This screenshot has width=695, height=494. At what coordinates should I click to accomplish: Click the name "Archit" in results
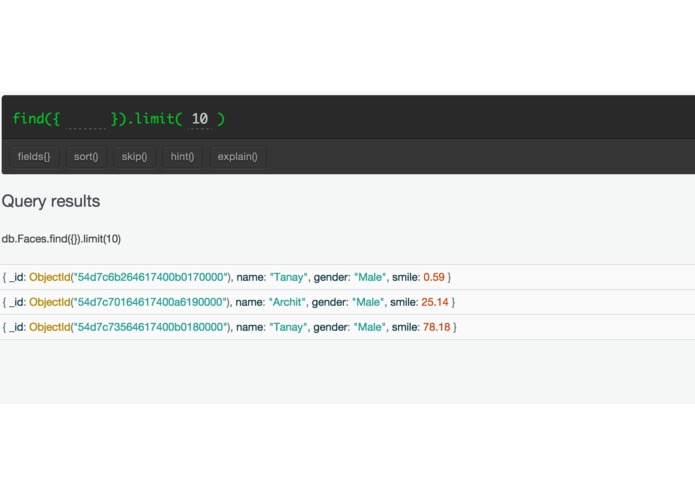(x=287, y=302)
